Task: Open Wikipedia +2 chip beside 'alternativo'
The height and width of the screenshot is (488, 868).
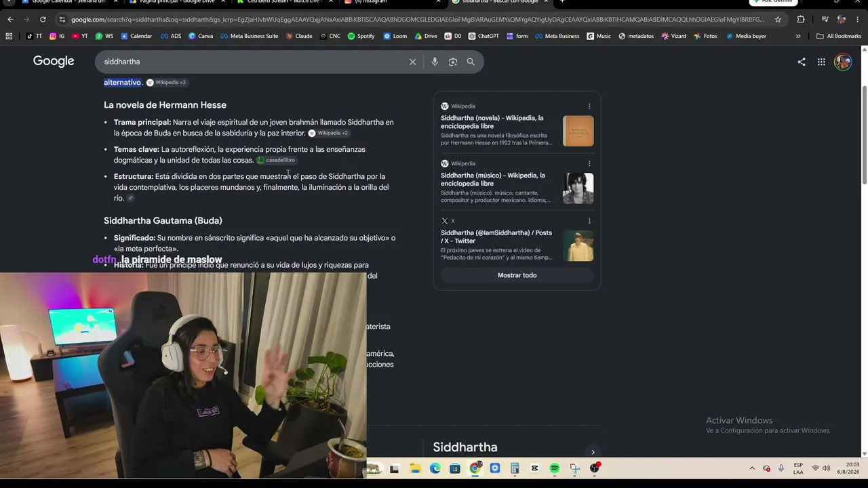Action: (x=167, y=83)
